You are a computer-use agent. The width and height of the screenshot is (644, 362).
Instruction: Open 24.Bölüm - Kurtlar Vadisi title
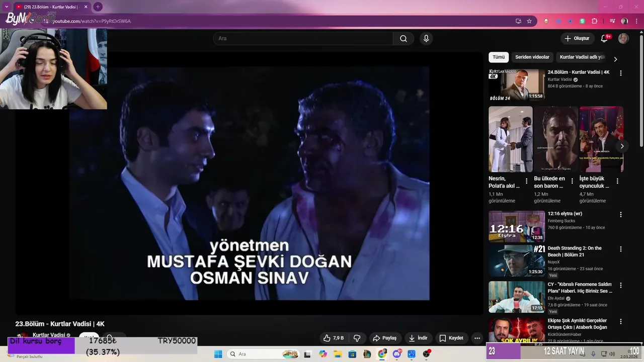click(579, 72)
